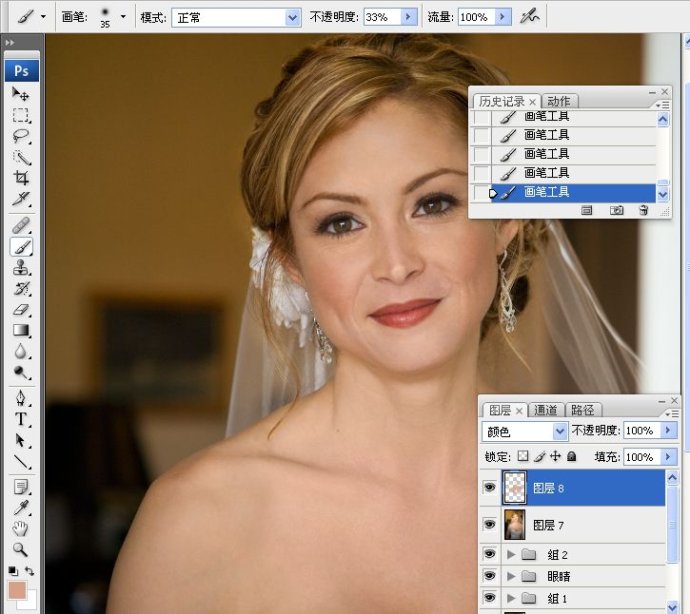Open brush 不透明度 slider arrow
This screenshot has height=614, width=690.
pos(408,17)
